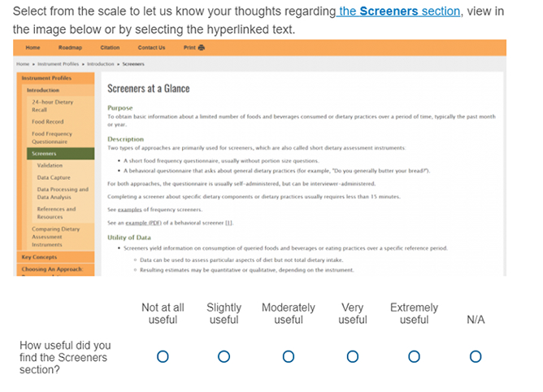Screen dimensions: 543x392
Task: Select the N/A radio button
Action: [476, 356]
